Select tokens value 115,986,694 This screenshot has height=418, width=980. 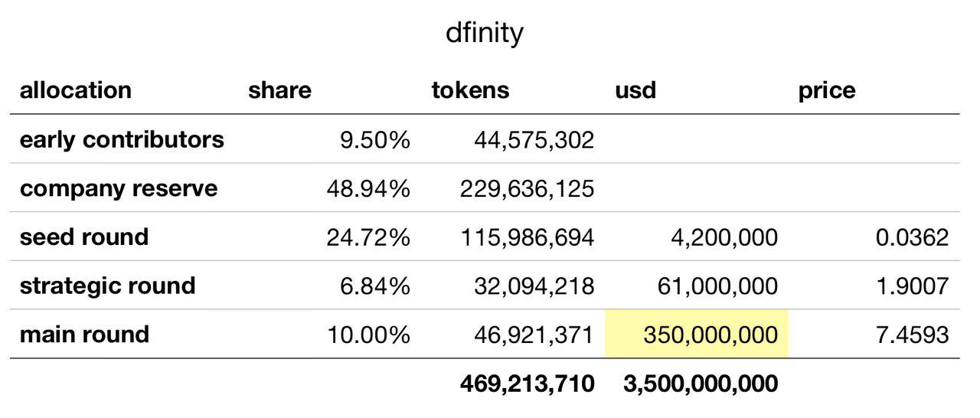(x=528, y=238)
